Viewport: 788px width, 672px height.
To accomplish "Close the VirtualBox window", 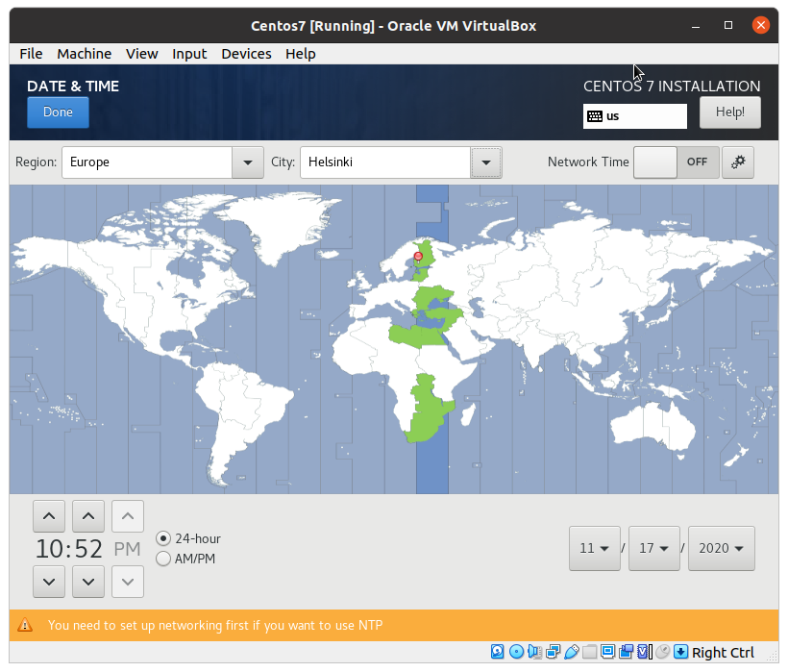I will (x=761, y=25).
